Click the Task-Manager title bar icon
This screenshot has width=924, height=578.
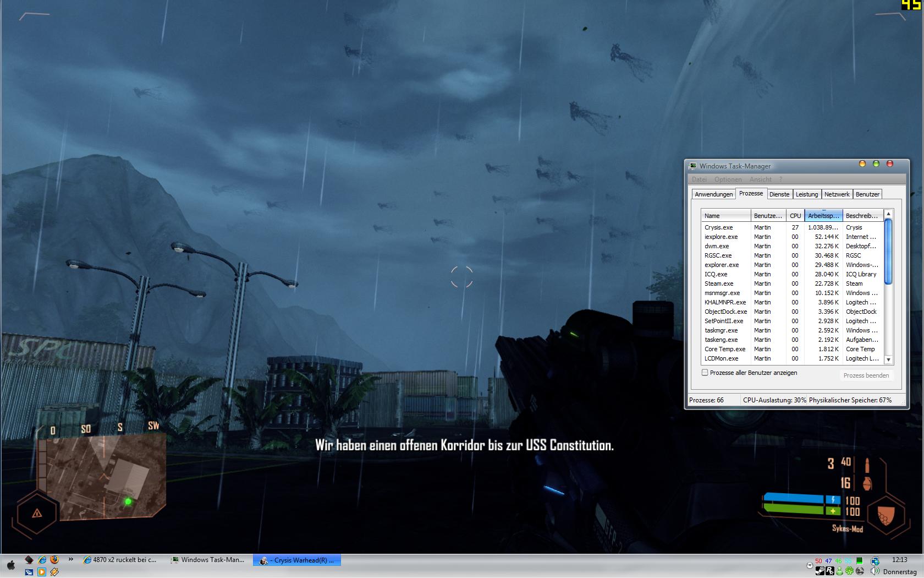(693, 166)
